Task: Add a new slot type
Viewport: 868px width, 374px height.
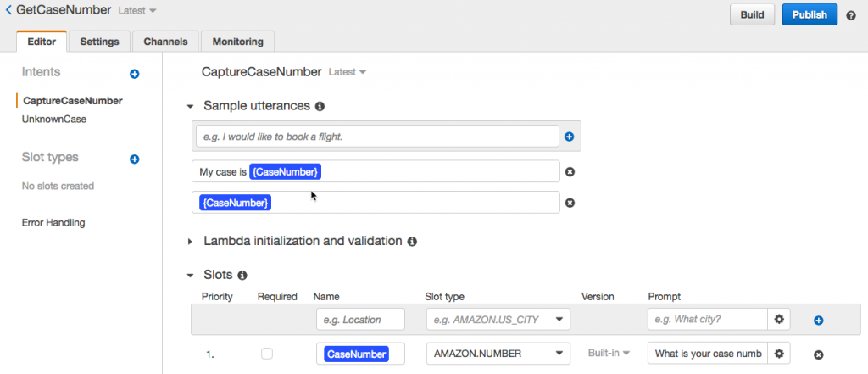Action: (x=134, y=159)
